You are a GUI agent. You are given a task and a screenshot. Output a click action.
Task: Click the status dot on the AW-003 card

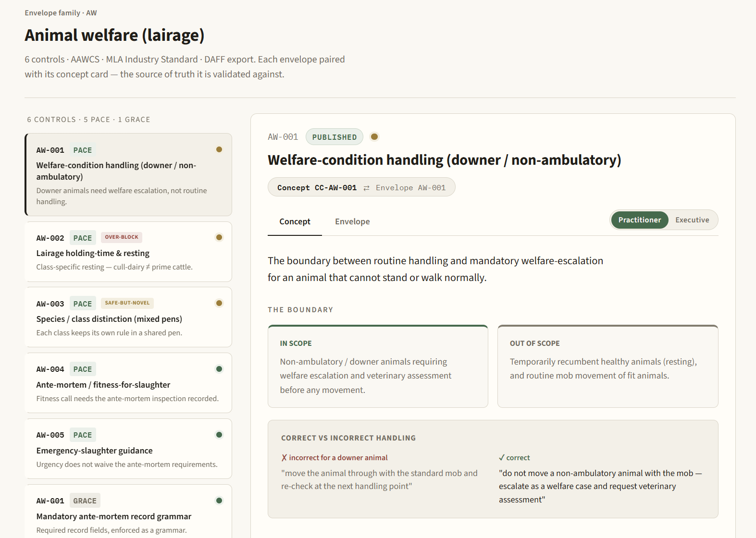coord(219,303)
